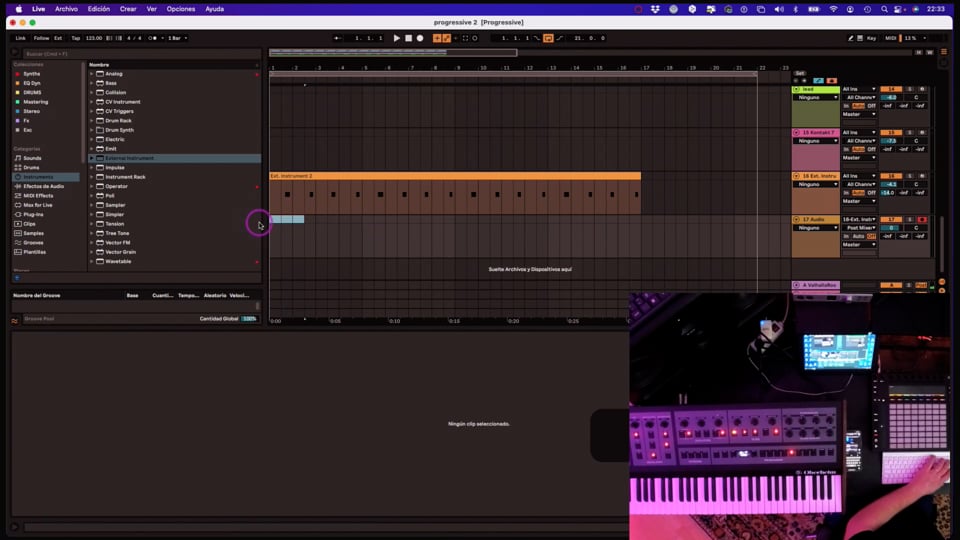This screenshot has height=540, width=960.
Task: Open the Ayuda menu
Action: point(214,9)
